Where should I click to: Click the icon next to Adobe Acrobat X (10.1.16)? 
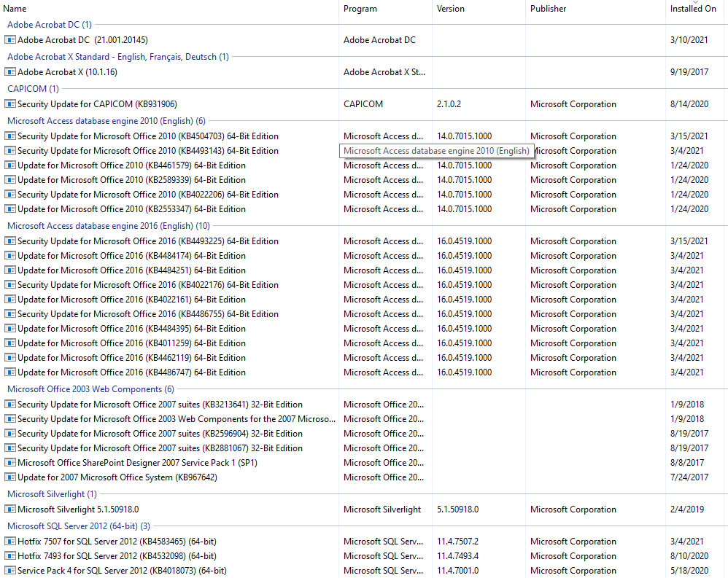[x=10, y=72]
